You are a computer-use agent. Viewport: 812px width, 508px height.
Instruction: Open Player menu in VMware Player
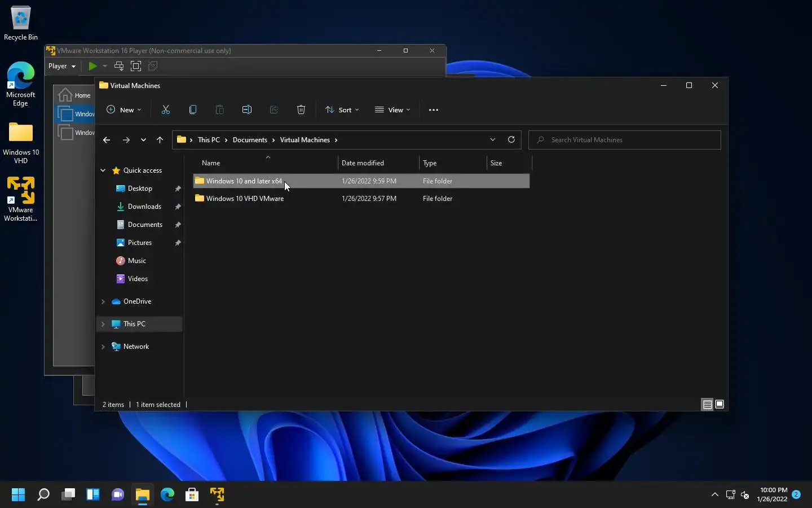[x=62, y=66]
